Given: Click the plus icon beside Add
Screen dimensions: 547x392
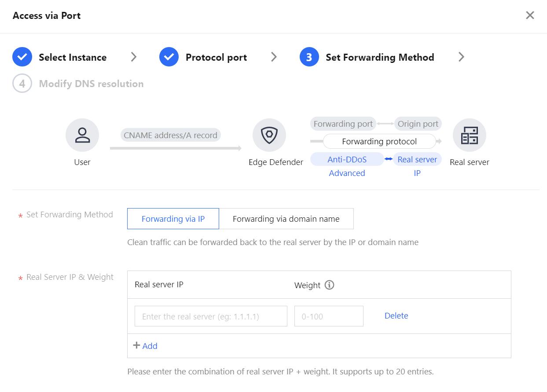Looking at the screenshot, I should pyautogui.click(x=136, y=345).
